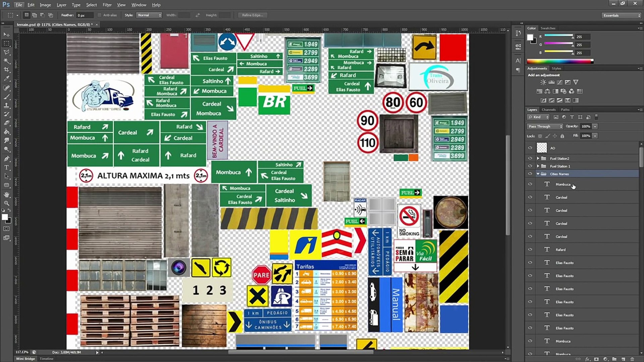The width and height of the screenshot is (644, 362).
Task: Select the Hand tool
Action: click(6, 194)
